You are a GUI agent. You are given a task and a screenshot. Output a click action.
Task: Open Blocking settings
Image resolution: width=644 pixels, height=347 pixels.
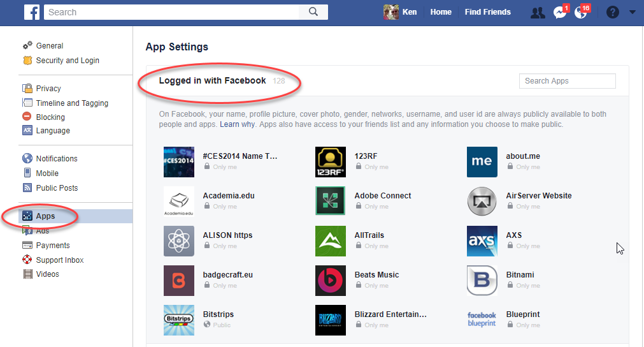[x=50, y=117]
